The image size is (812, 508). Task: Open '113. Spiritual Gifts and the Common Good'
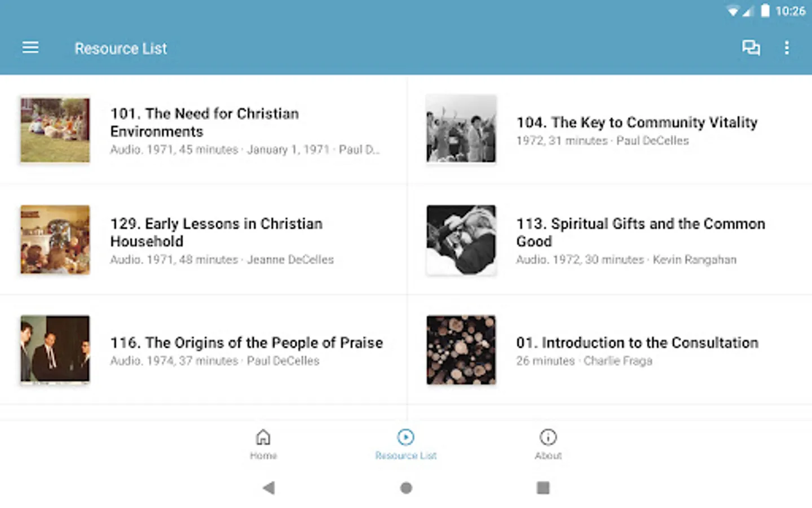pos(641,232)
